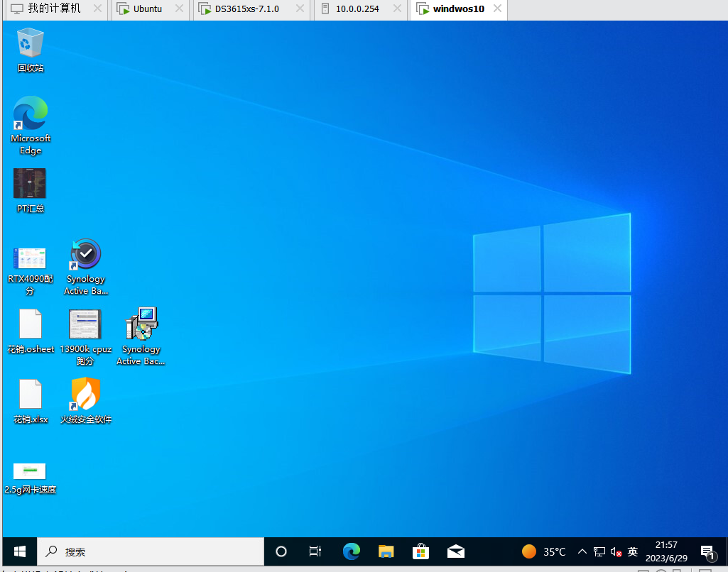Close the 10.0.0.254 tab
The height and width of the screenshot is (572, 728).
coord(397,9)
